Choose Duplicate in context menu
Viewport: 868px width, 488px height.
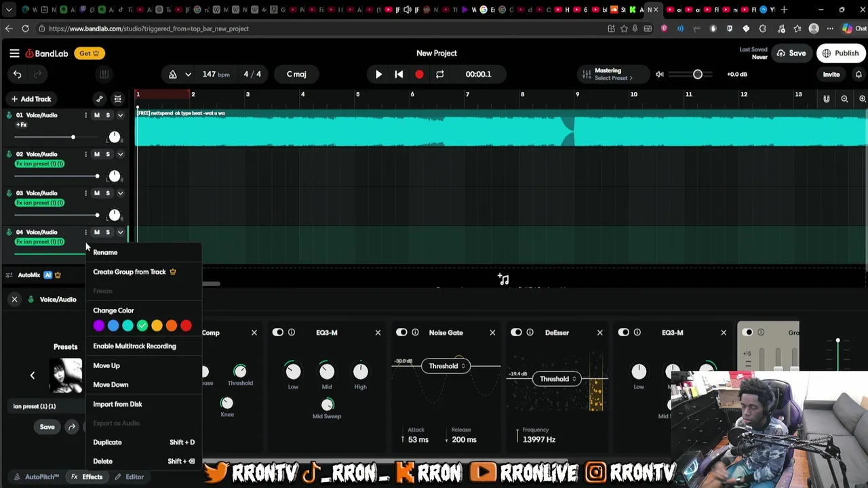pos(144,442)
